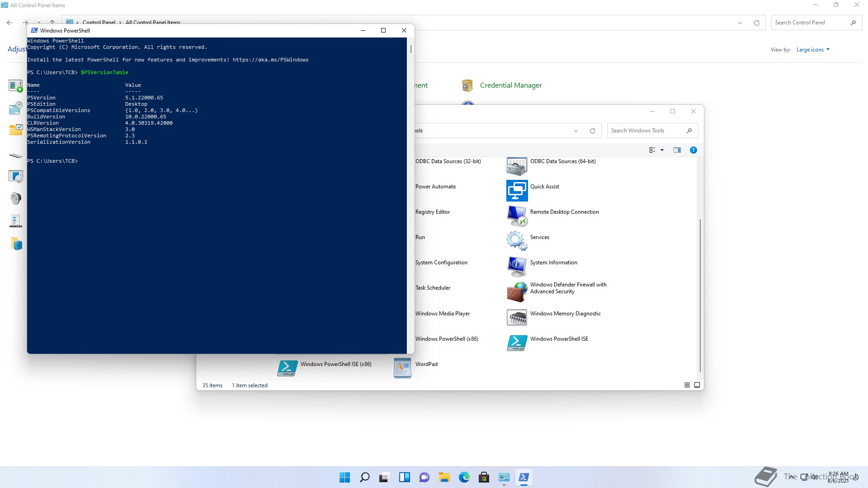Screen dimensions: 868x488
Task: Open System Information icon
Action: point(517,267)
